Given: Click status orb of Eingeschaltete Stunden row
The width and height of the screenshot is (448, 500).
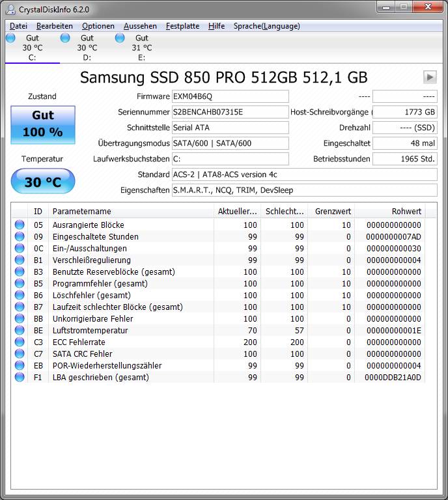Looking at the screenshot, I should tap(20, 236).
